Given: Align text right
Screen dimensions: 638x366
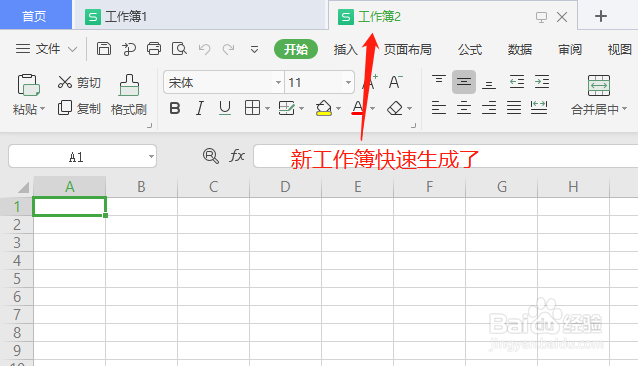Looking at the screenshot, I should [489, 108].
